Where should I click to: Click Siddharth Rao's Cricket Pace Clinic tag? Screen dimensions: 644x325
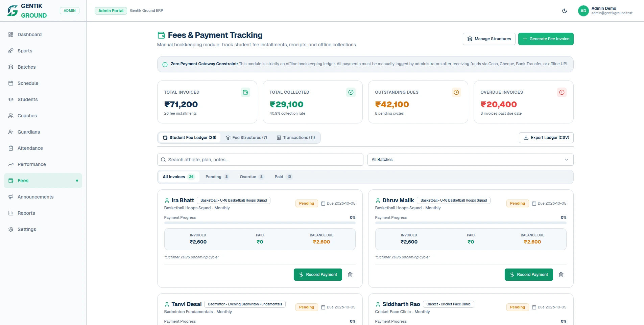448,304
